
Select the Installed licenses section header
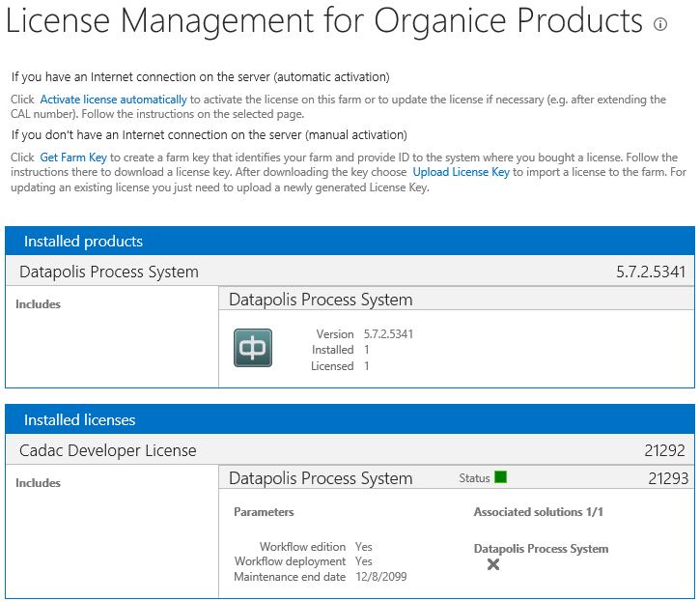pos(350,419)
